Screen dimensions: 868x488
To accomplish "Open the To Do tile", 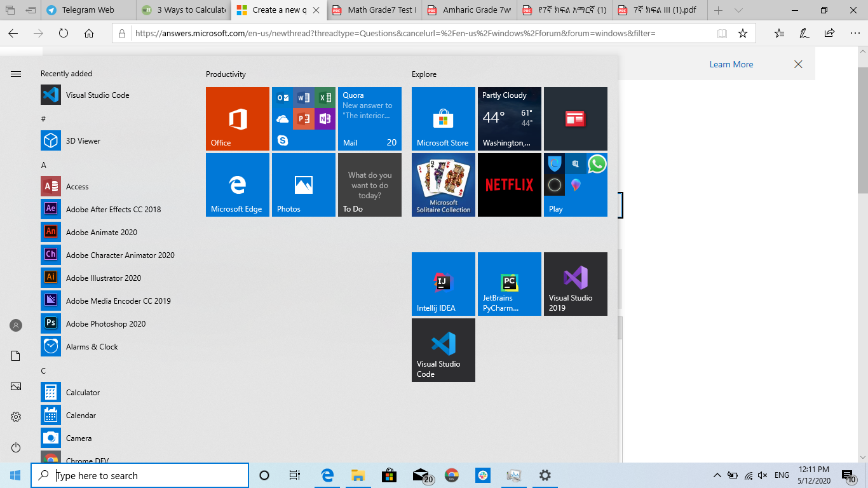I will [x=370, y=185].
